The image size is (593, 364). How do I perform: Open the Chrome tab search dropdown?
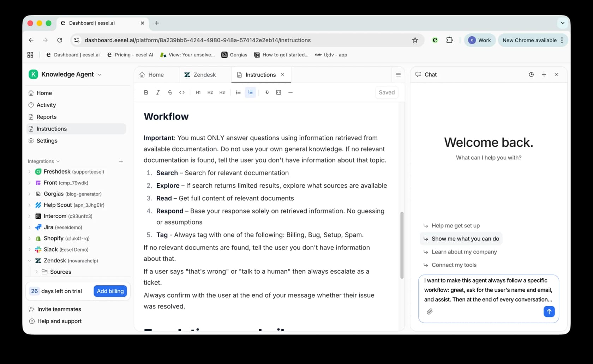point(563,23)
